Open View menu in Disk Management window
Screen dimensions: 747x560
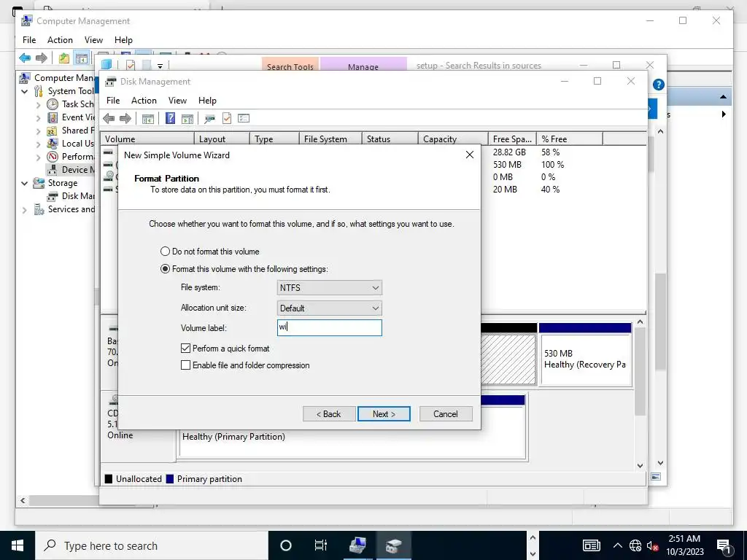pyautogui.click(x=177, y=101)
